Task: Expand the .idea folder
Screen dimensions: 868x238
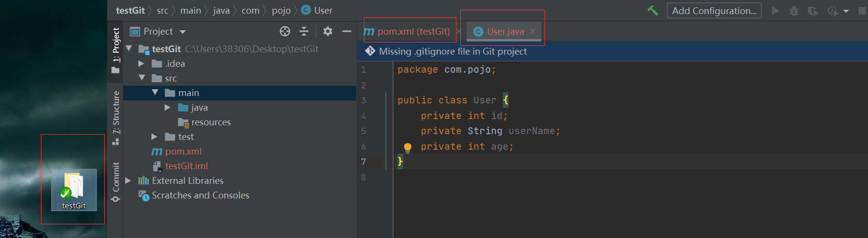Action: point(141,63)
